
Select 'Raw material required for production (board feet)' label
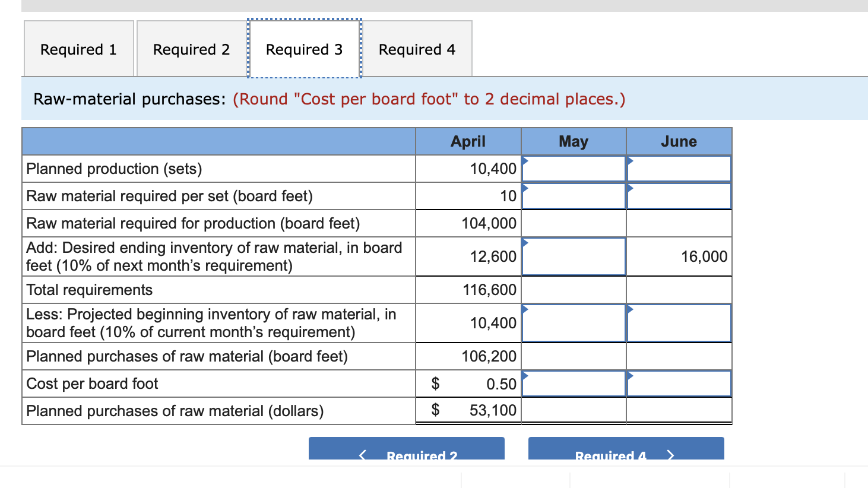[x=193, y=223]
